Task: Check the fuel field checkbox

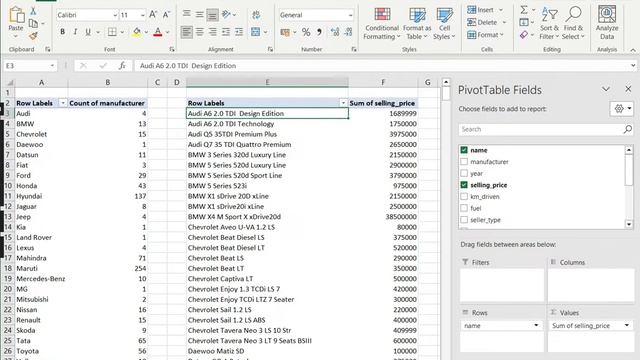Action: click(x=464, y=208)
